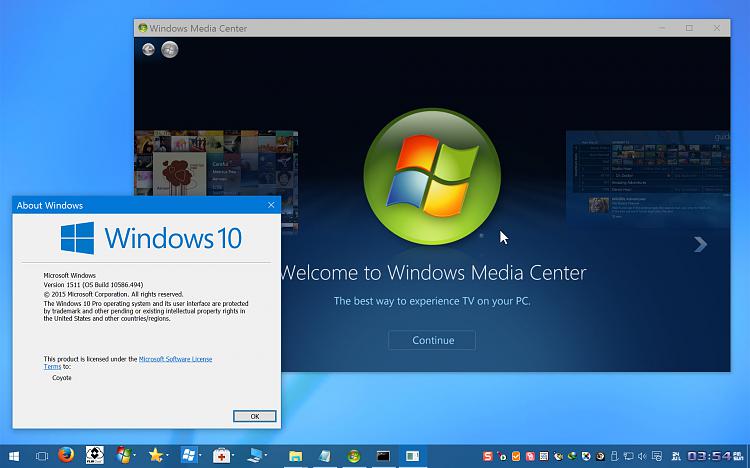Viewport: 750px width, 468px height.
Task: Open the volume speaker tray icon
Action: pos(642,457)
